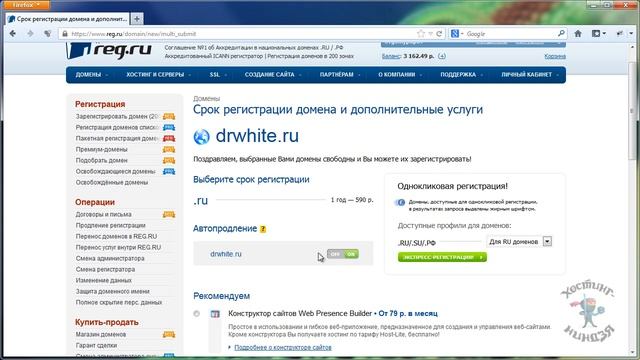Select the Срок регистрации домена browser tab

tap(68, 19)
